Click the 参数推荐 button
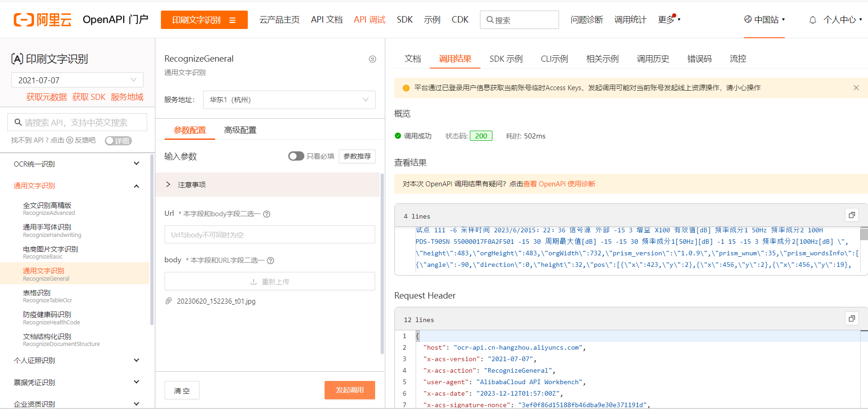Viewport: 868px width, 409px height. coord(357,156)
